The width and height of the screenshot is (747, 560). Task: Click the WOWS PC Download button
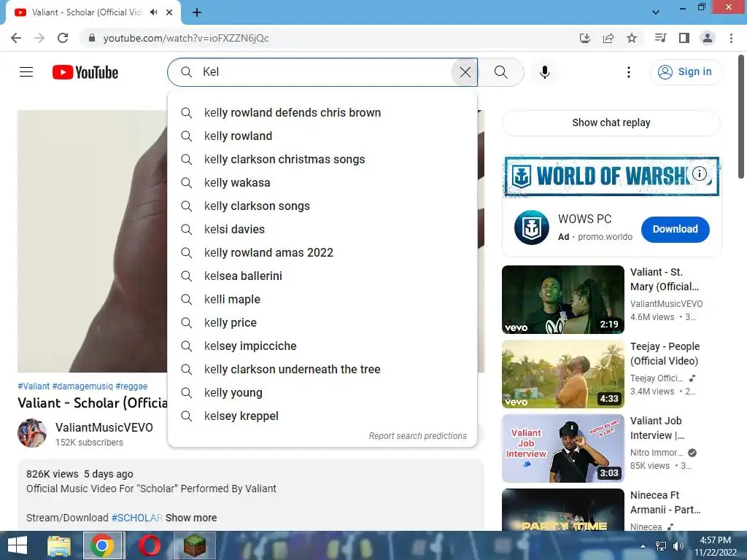coord(675,229)
